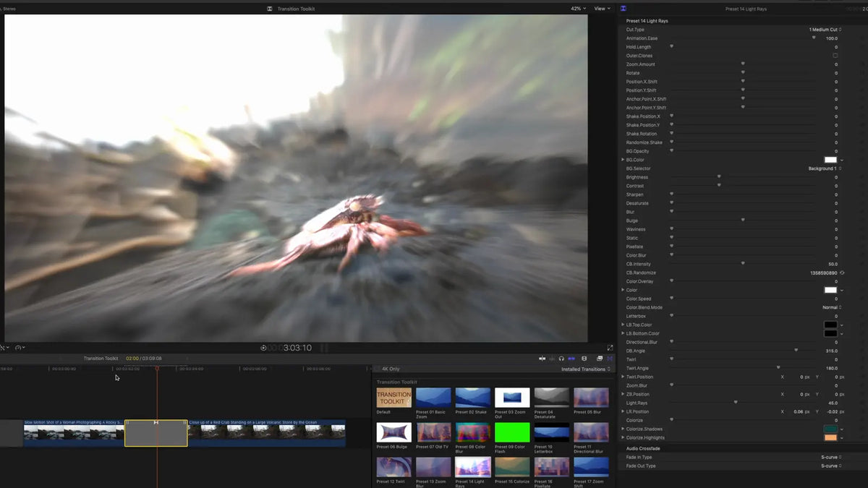This screenshot has width=868, height=488.
Task: Click the Light.Rays slider handle
Action: point(736,402)
